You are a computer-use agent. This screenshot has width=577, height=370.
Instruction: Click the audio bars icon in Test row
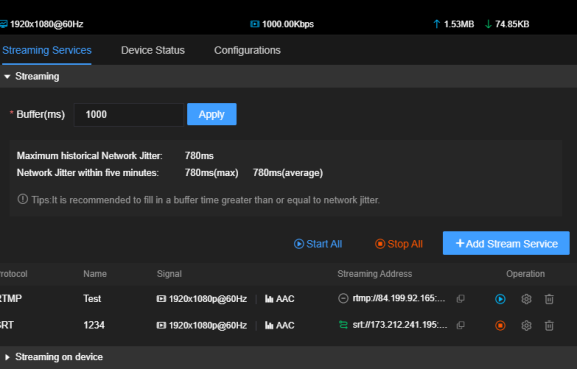click(x=269, y=299)
